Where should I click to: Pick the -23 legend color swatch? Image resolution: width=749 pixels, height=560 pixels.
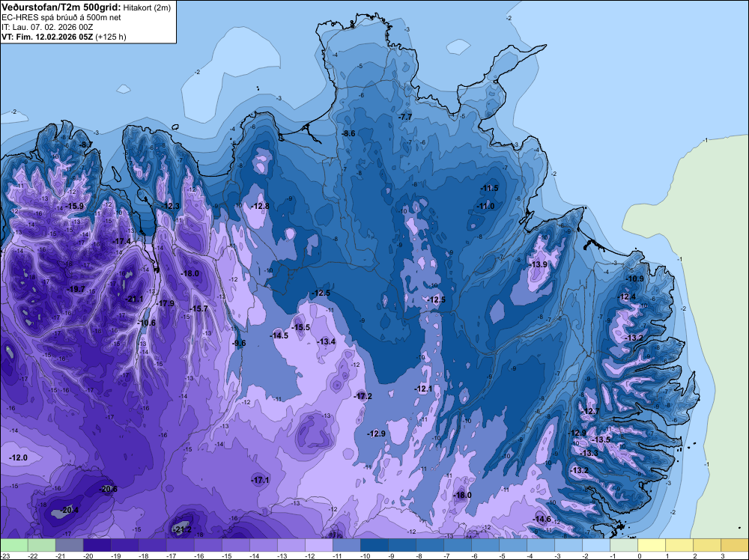point(13,545)
